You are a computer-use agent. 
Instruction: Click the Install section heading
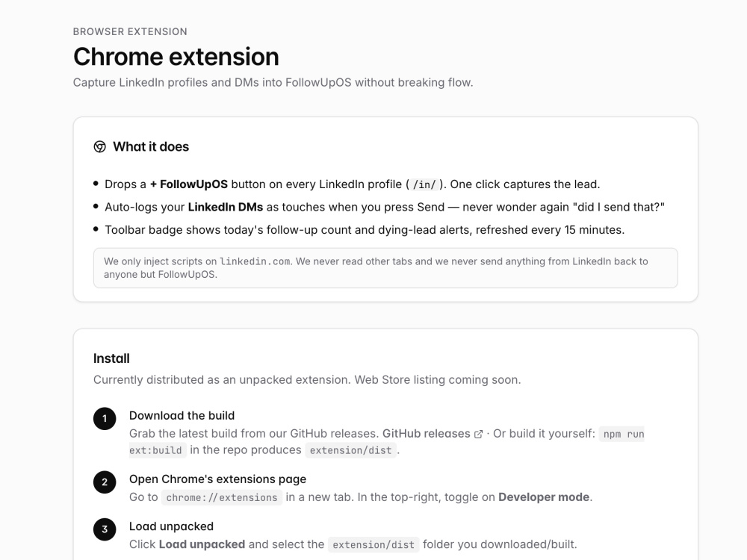click(x=111, y=358)
